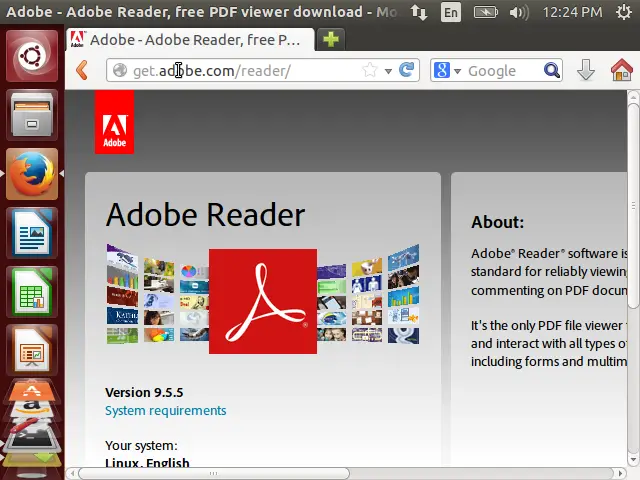Click the Firefox icon in the dock
The height and width of the screenshot is (480, 640).
coord(32,174)
